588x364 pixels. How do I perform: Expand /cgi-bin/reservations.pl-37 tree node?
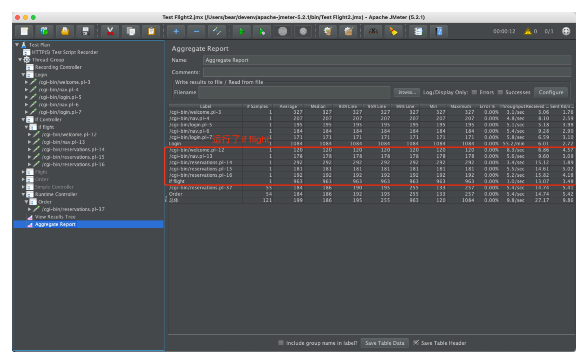coord(30,209)
